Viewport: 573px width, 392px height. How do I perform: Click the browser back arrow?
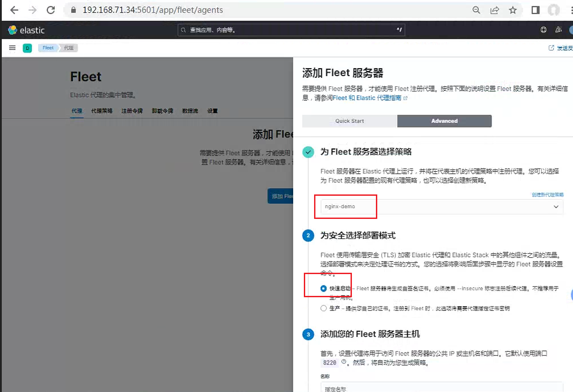click(x=14, y=10)
